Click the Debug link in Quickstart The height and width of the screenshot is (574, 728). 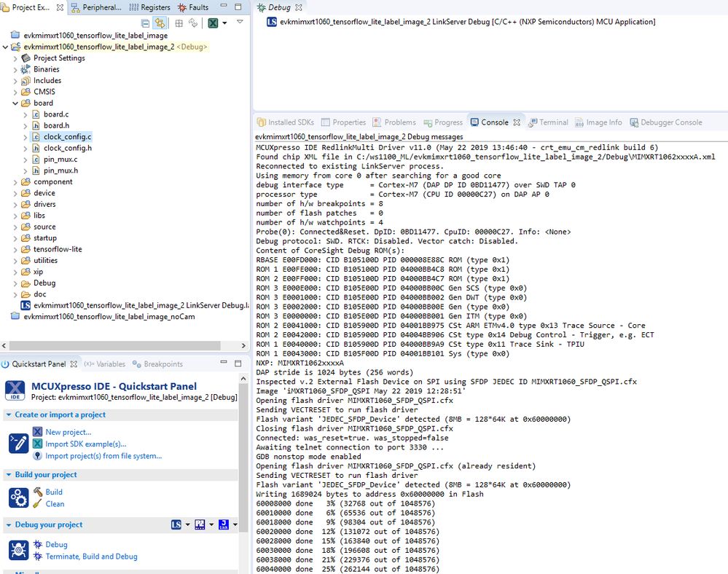pos(56,544)
